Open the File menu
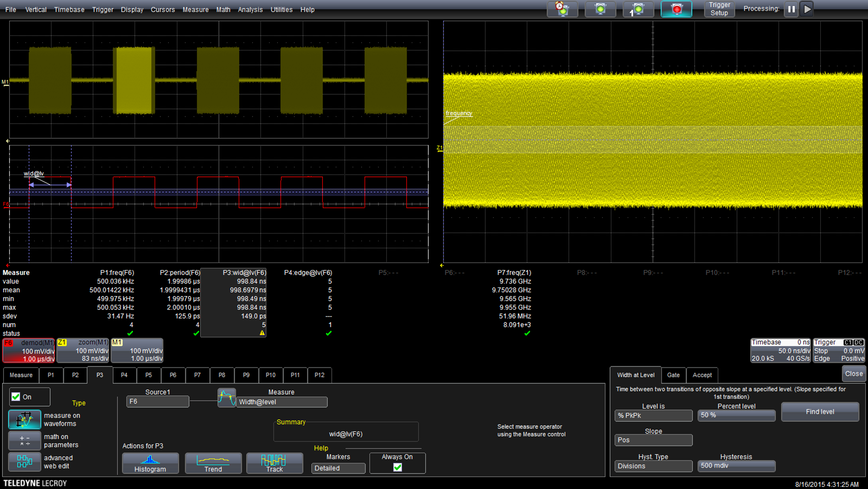 pyautogui.click(x=11, y=10)
